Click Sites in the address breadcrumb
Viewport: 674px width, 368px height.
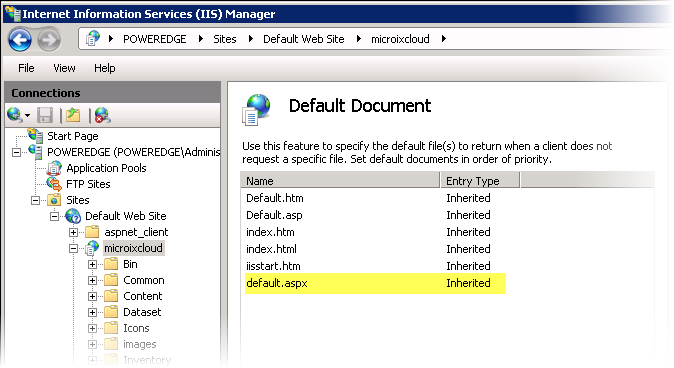coord(225,39)
